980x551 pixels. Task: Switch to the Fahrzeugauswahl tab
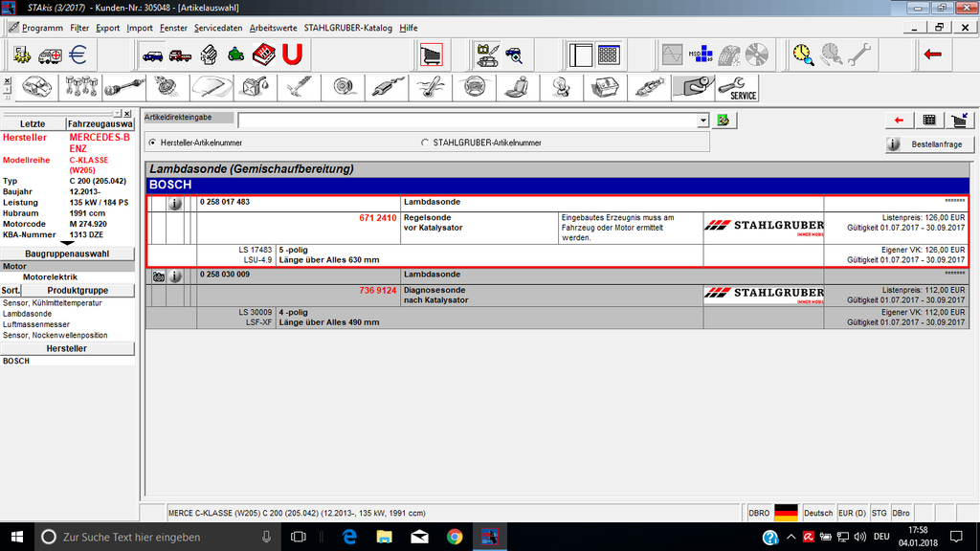(100, 123)
